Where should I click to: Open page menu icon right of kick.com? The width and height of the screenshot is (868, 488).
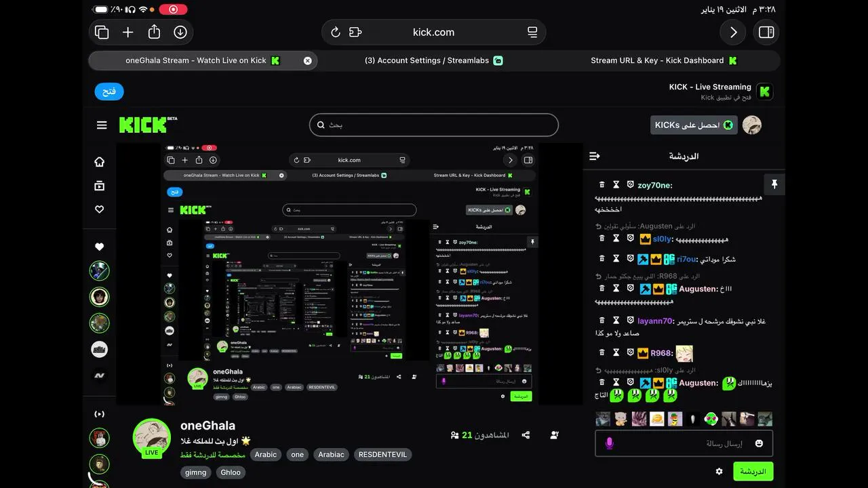[x=532, y=32]
